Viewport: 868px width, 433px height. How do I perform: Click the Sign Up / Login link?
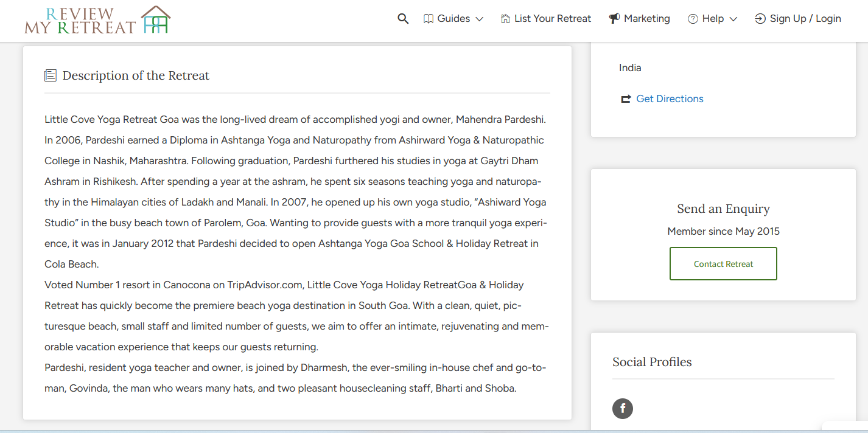tap(805, 19)
